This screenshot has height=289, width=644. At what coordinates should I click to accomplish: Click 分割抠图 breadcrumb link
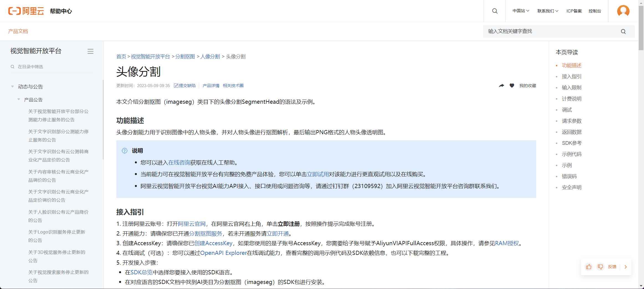click(x=185, y=57)
